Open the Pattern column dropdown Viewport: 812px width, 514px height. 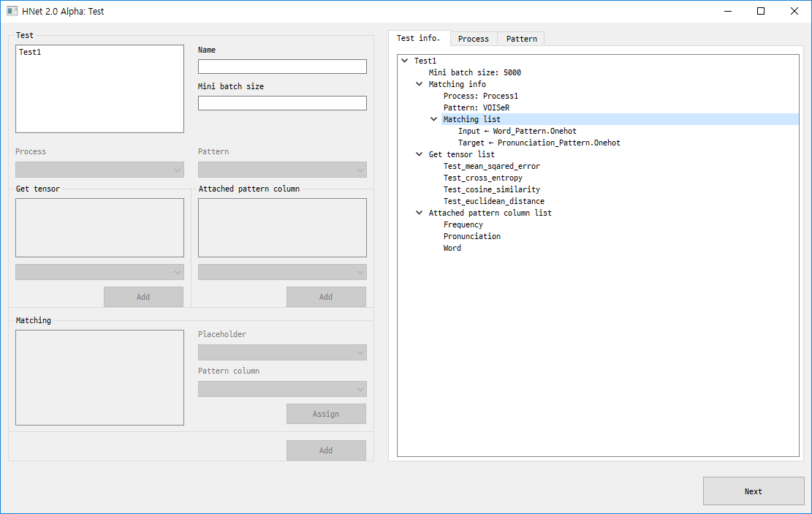282,388
